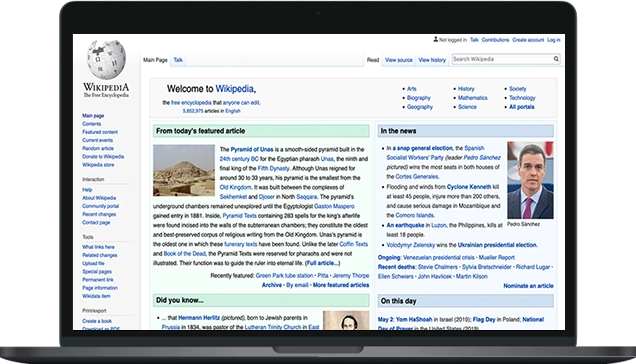The height and width of the screenshot is (364, 636).
Task: Click the All portals link
Action: pyautogui.click(x=522, y=107)
